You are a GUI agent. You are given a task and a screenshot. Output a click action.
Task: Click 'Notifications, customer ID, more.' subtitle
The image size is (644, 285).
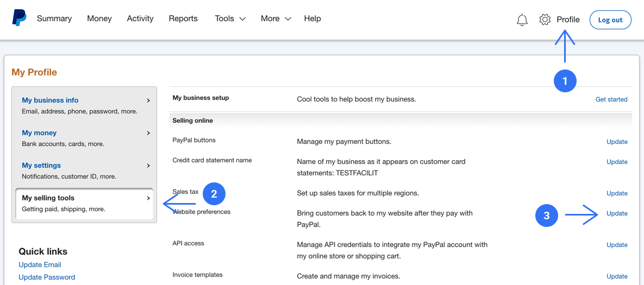pos(69,177)
